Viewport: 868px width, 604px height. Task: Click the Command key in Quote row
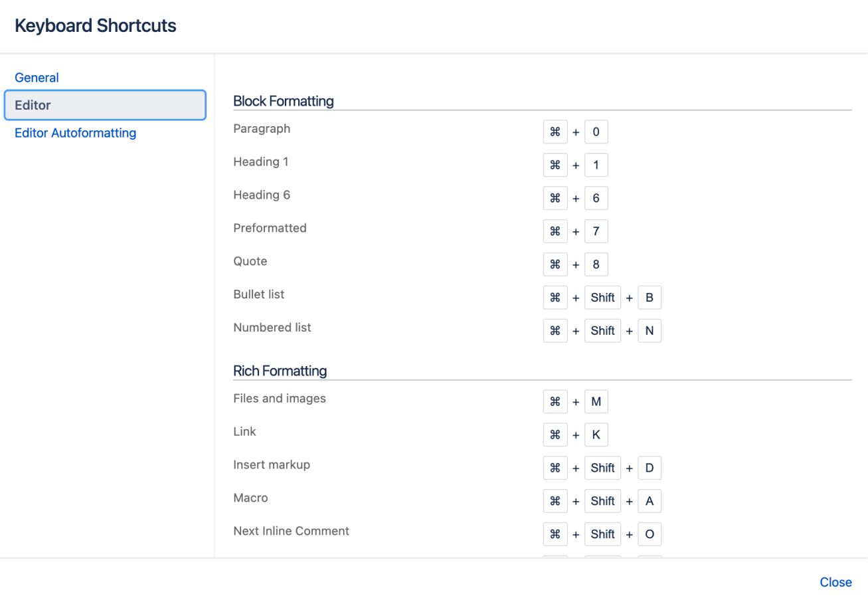[555, 264]
